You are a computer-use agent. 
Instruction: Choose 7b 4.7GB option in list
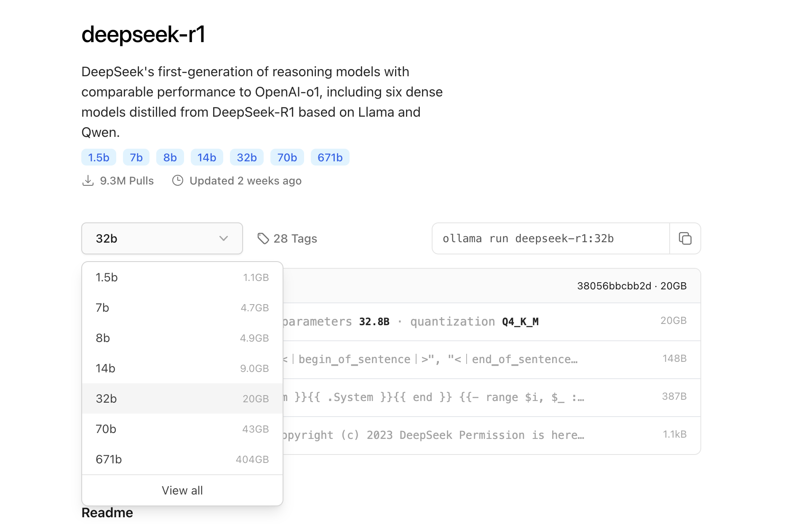(x=182, y=307)
